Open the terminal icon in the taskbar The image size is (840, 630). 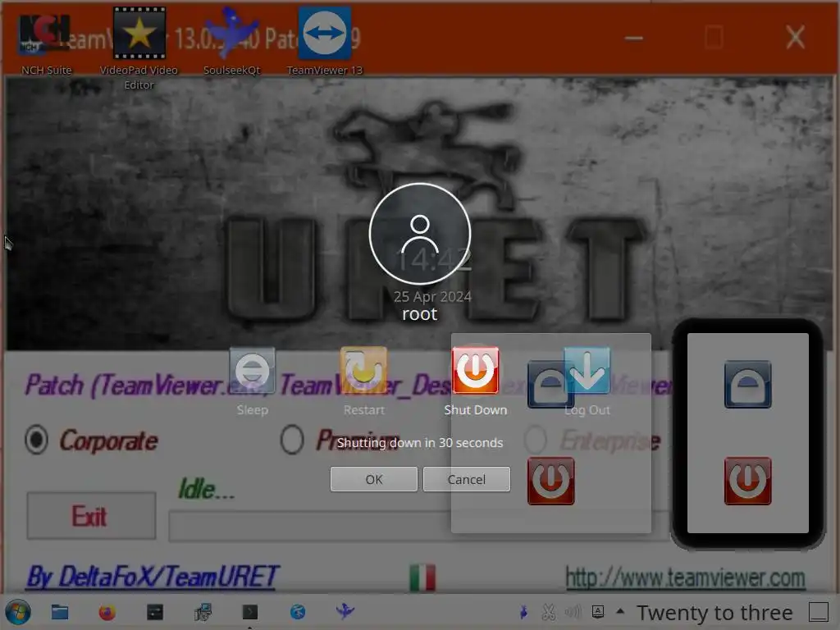point(250,612)
